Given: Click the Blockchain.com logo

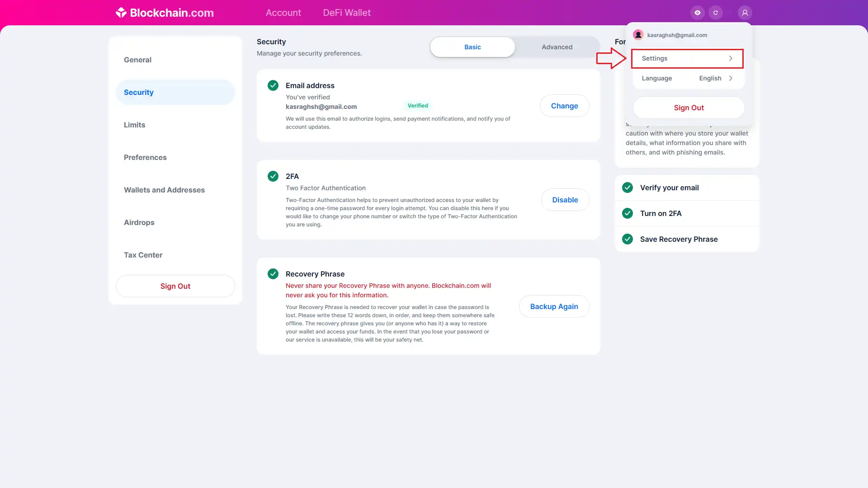Looking at the screenshot, I should coord(165,13).
